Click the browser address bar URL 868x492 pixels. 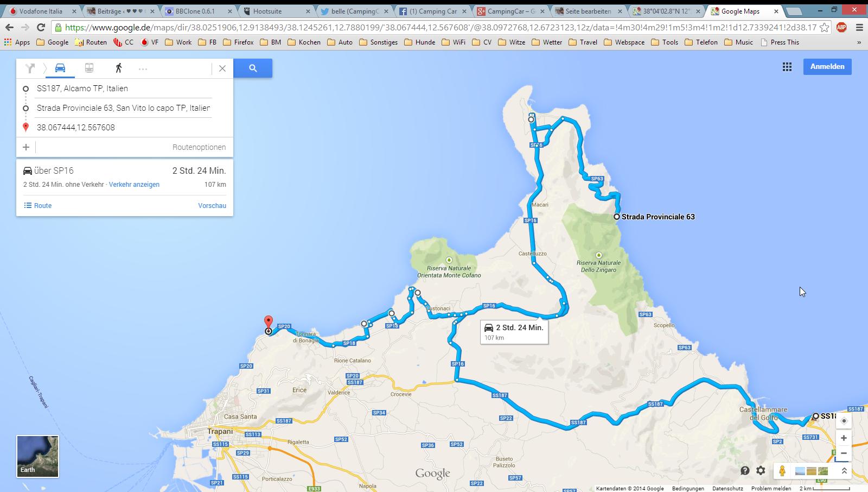441,27
